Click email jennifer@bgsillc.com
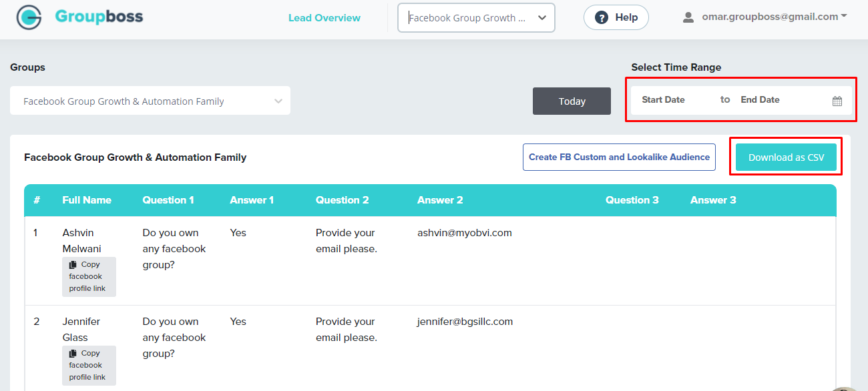The image size is (868, 391). point(465,322)
